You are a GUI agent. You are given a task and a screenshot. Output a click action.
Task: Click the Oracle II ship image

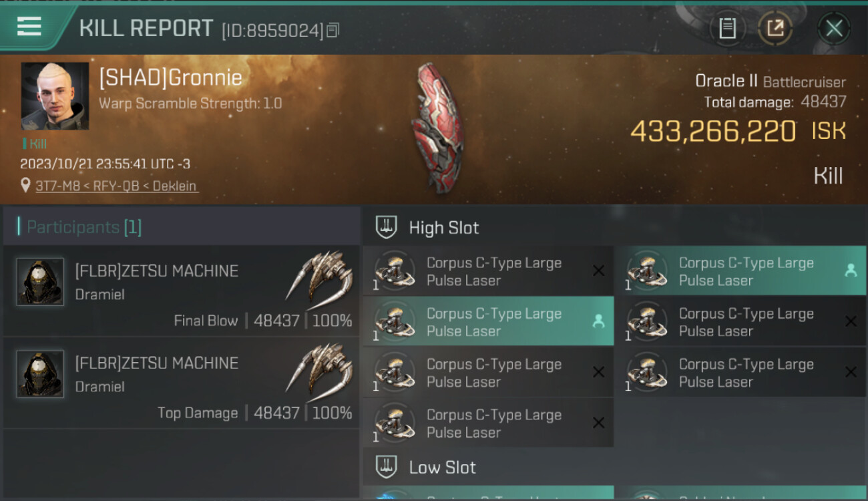click(437, 128)
